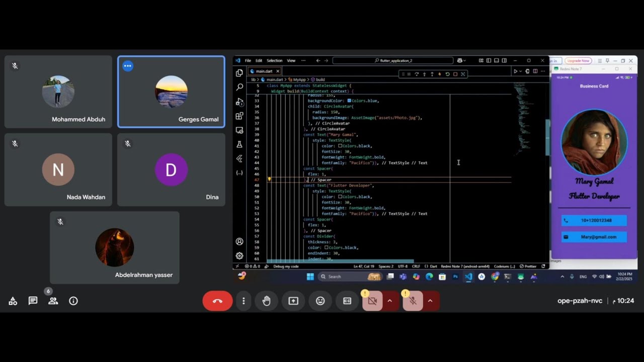Open VS Code Explorer sidebar icon
The width and height of the screenshot is (644, 362).
click(239, 73)
